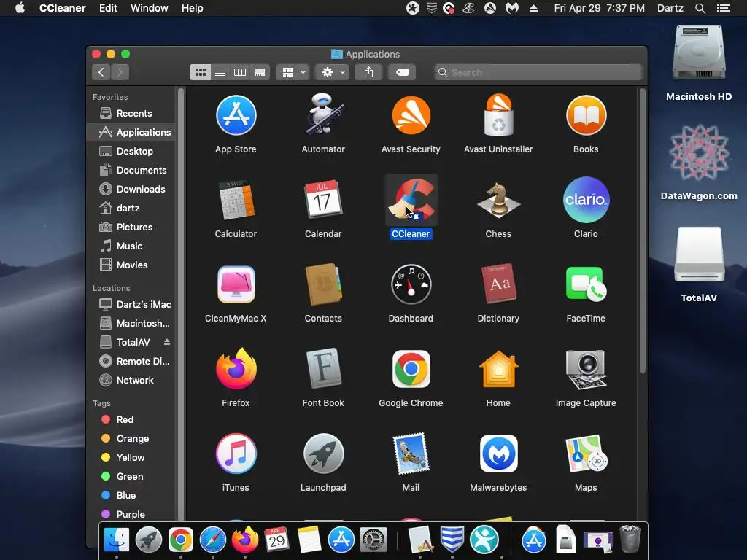Select the Chess app icon
Image resolution: width=747 pixels, height=560 pixels.
point(498,200)
